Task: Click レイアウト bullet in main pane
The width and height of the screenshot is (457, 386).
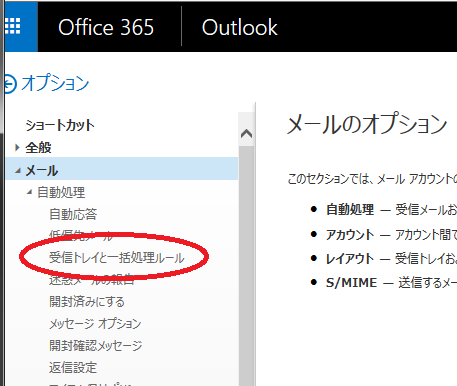Action: click(x=350, y=259)
